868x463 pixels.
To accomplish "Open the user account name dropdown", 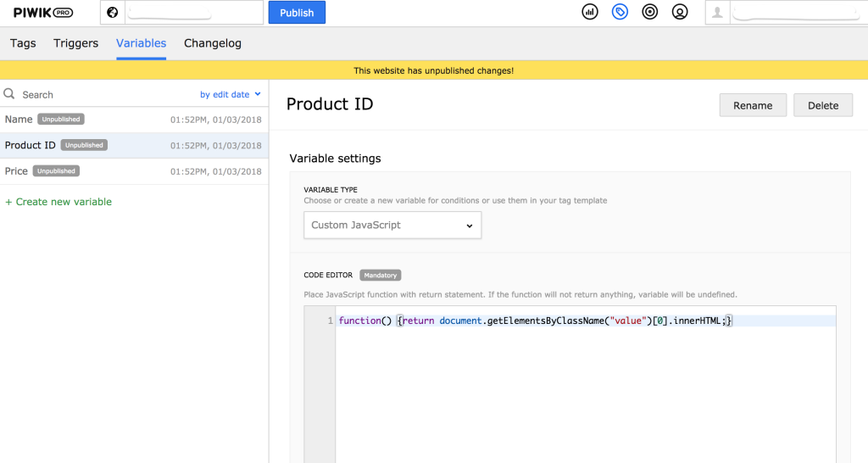I will [798, 12].
